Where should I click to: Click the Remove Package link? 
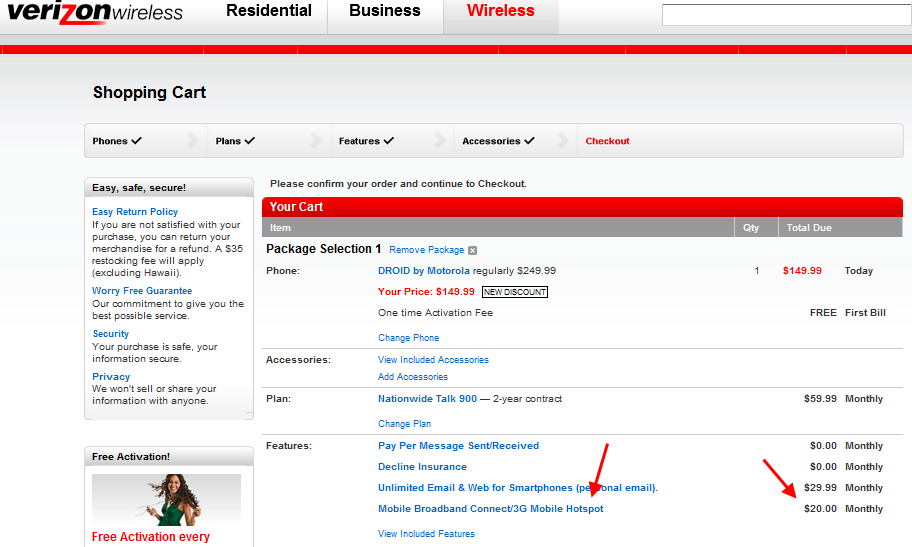coord(426,250)
